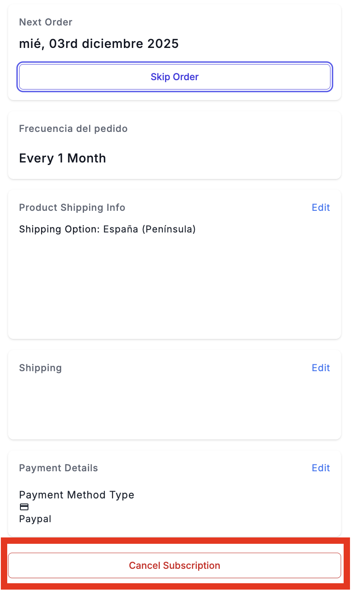Open Edit link for Shipping card

point(321,368)
